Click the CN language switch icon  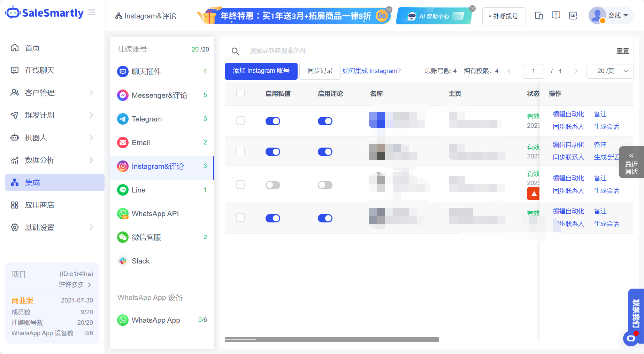pyautogui.click(x=573, y=16)
